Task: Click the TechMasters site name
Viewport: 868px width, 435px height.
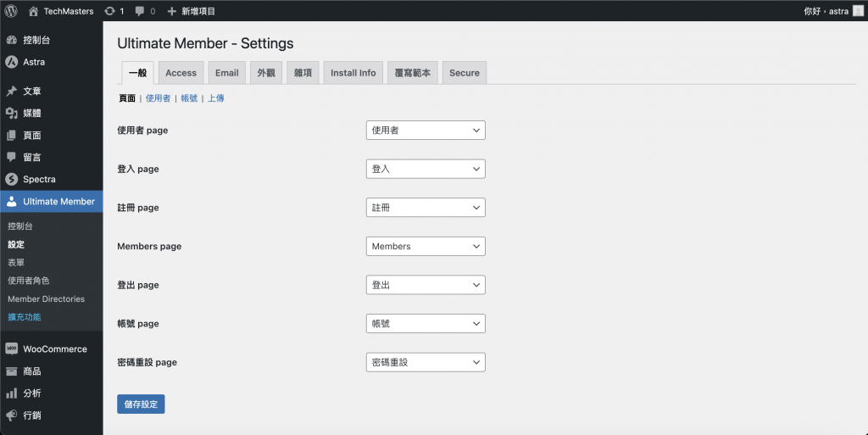Action: 69,11
